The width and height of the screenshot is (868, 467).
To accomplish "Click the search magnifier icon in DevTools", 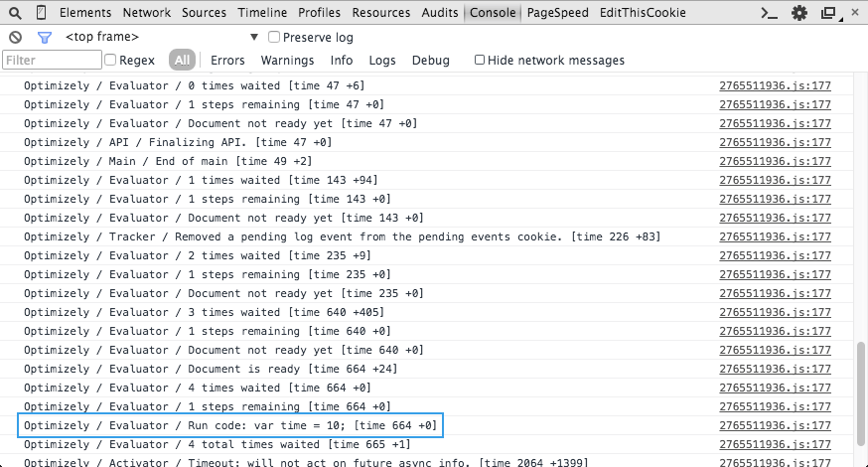I will point(15,13).
